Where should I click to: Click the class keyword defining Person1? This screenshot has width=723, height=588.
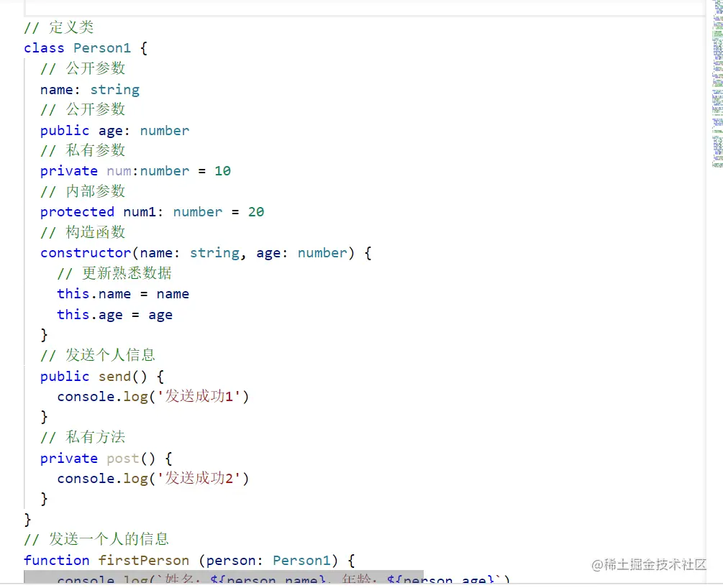[42, 47]
